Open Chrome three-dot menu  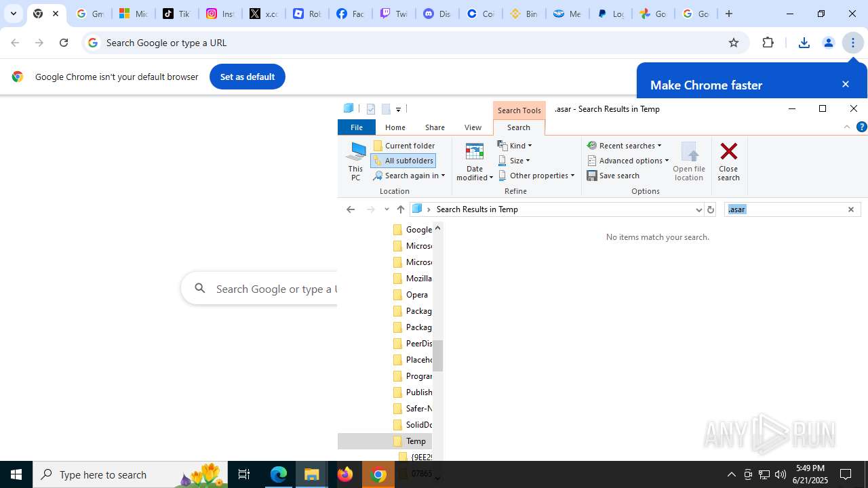coord(852,43)
